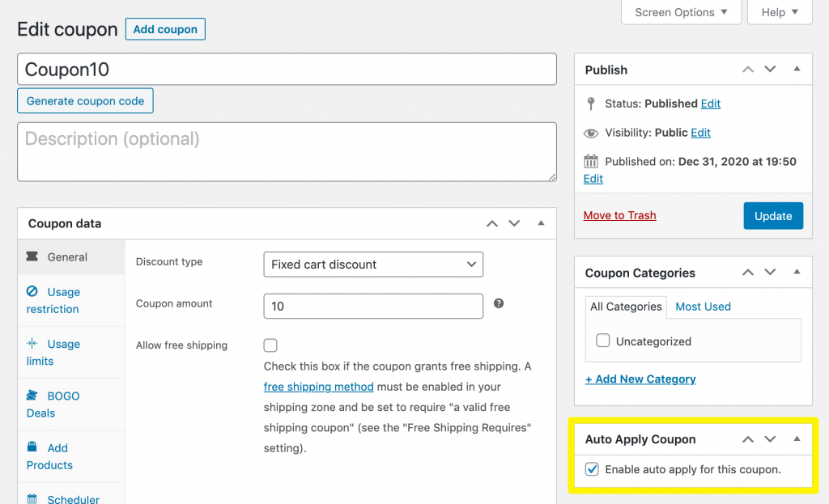
Task: Open the Help dropdown
Action: (x=780, y=12)
